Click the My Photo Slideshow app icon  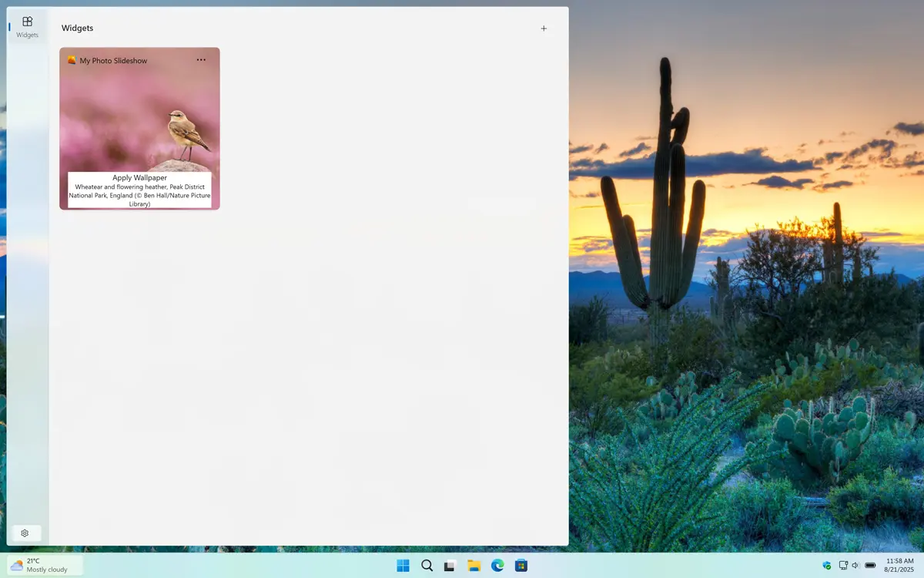[x=72, y=60]
